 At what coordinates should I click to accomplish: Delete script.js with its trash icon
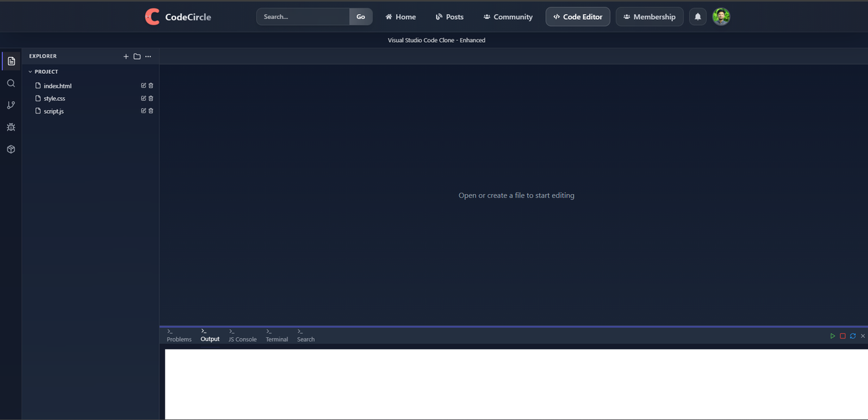[x=151, y=111]
